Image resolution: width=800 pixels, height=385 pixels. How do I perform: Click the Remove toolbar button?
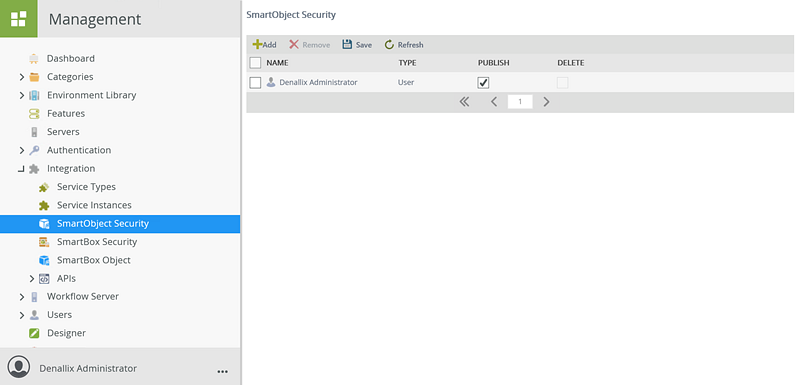(310, 45)
